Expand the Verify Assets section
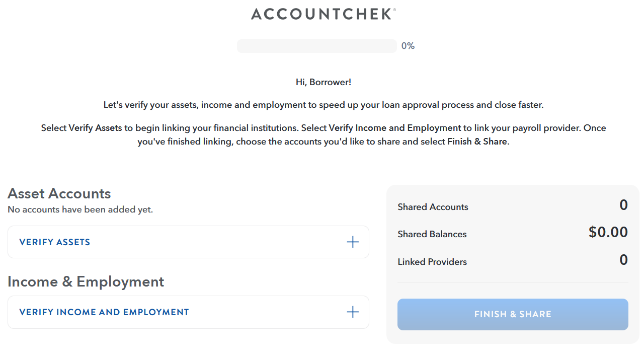The width and height of the screenshot is (644, 354). coord(188,242)
